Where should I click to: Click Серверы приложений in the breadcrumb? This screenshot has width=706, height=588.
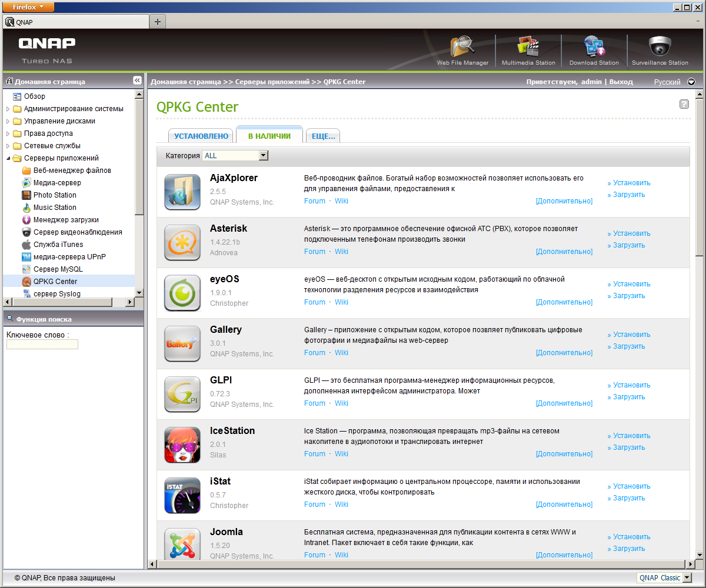click(272, 82)
